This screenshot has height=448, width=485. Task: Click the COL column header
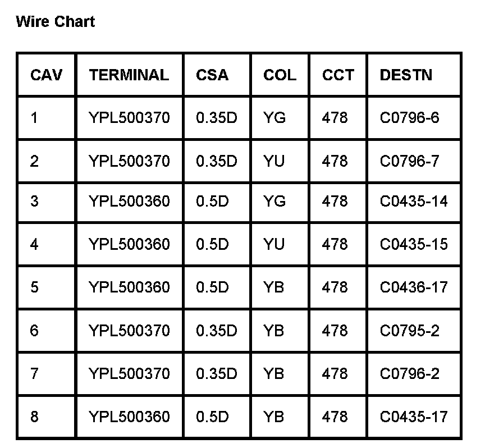(280, 75)
